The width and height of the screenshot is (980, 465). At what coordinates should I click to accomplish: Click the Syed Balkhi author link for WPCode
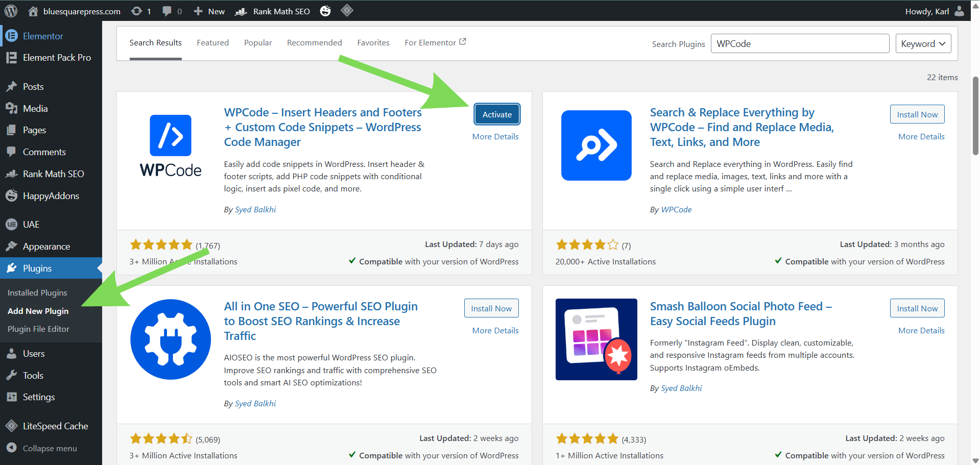pos(255,210)
